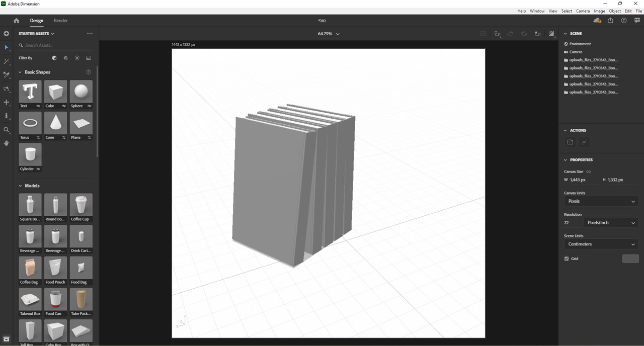This screenshot has height=346, width=644.
Task: Open the Edit menu
Action: [x=628, y=11]
